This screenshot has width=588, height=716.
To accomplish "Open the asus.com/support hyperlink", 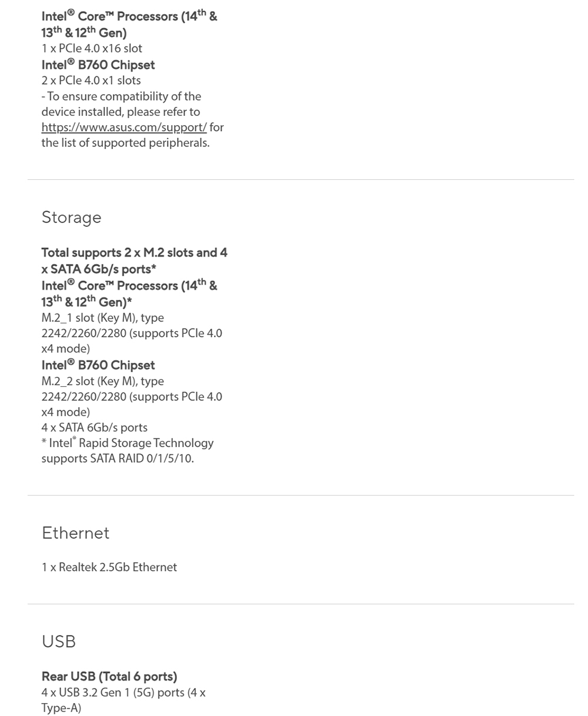I will tap(124, 128).
